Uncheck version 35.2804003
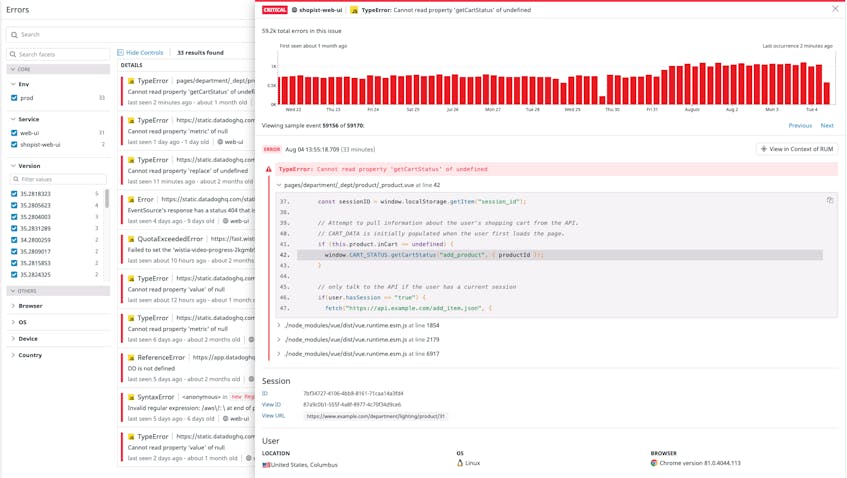This screenshot has width=847, height=478. coord(14,217)
